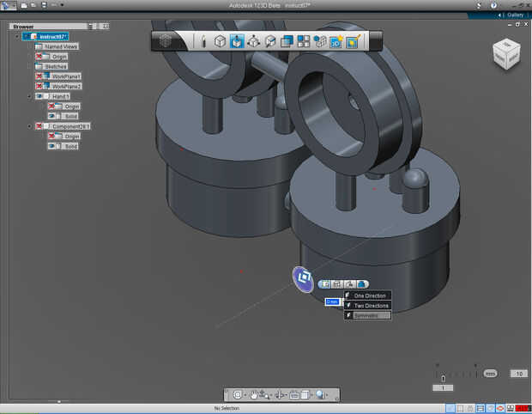Open the 123D application menu cube
532x414 pixels.
point(166,41)
